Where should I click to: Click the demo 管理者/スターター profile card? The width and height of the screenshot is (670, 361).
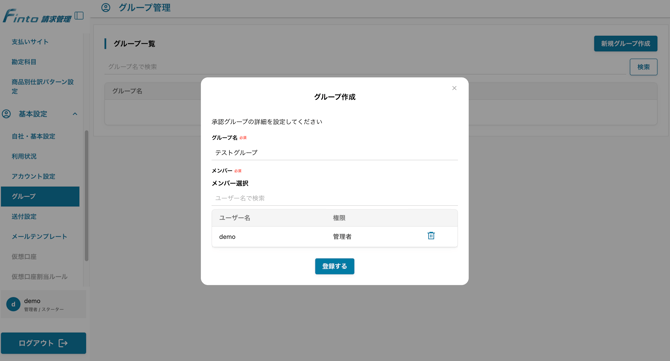[43, 304]
